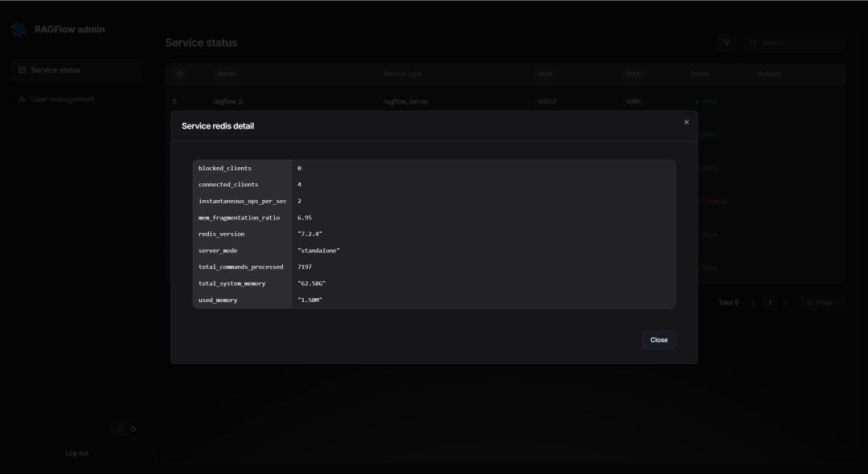The image size is (868, 474).
Task: Click the ragflow_server service type cell
Action: coord(406,102)
